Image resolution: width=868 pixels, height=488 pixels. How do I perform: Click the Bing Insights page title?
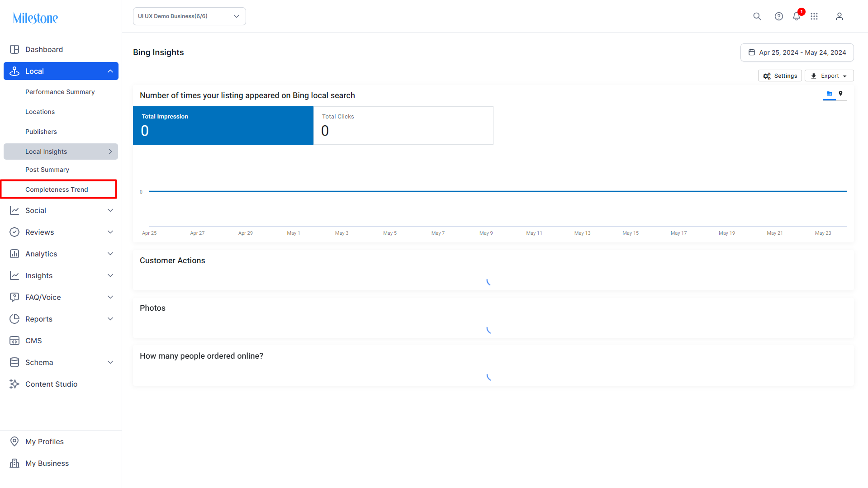point(158,52)
